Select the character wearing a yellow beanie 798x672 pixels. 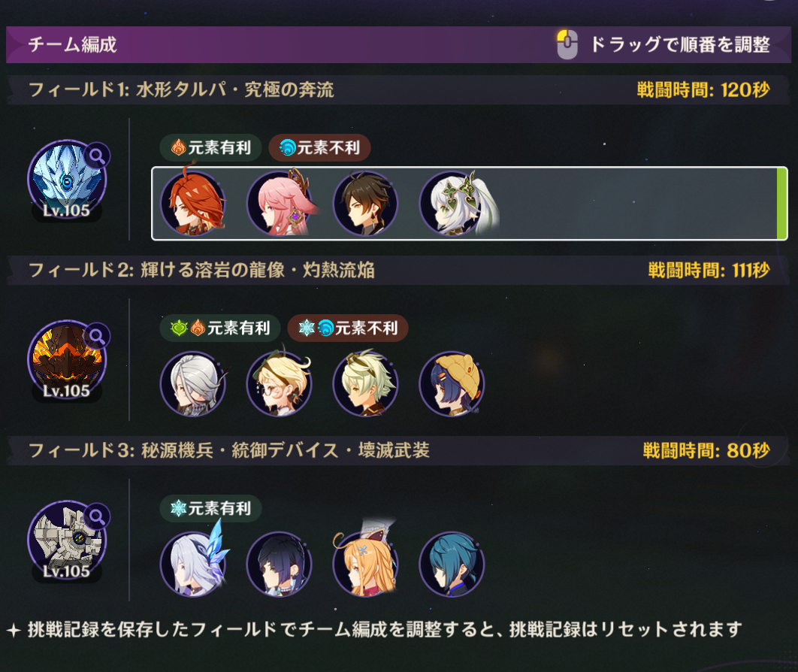click(x=452, y=383)
